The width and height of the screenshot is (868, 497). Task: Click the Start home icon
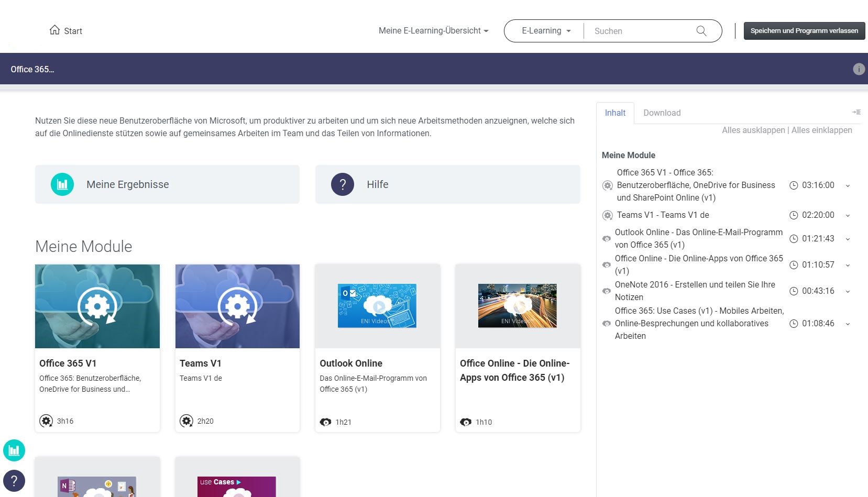point(54,30)
